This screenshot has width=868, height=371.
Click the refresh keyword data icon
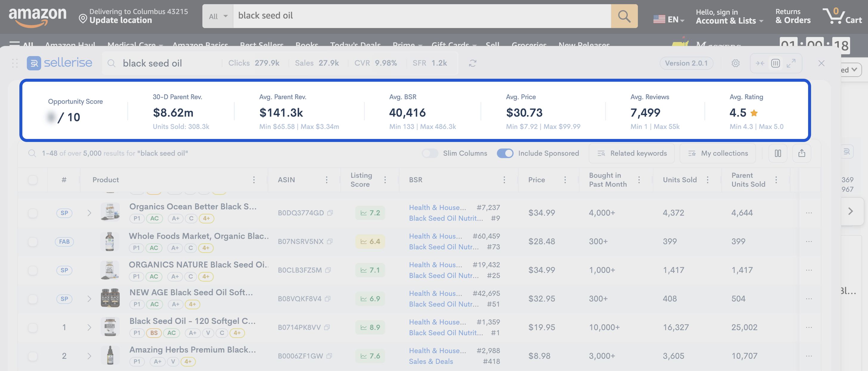click(x=472, y=64)
